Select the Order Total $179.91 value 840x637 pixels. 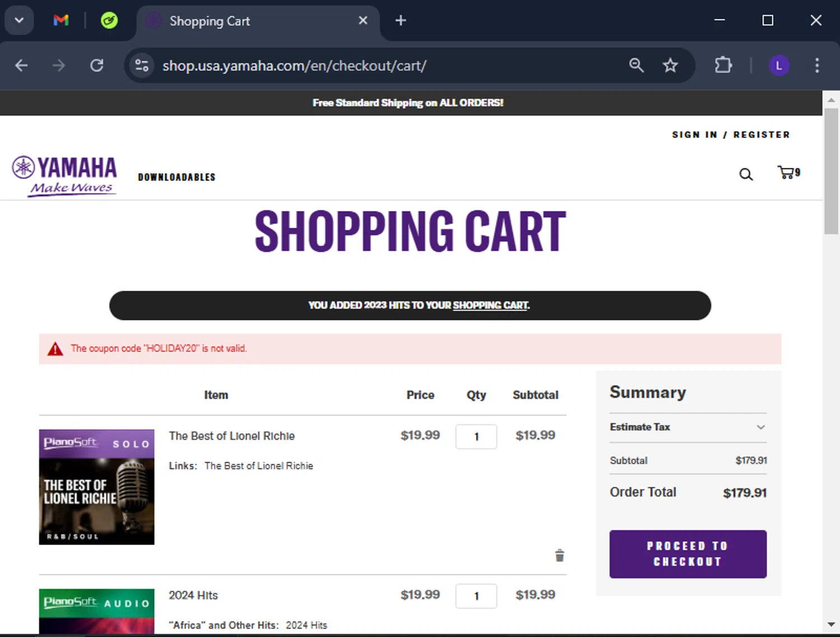(x=745, y=493)
